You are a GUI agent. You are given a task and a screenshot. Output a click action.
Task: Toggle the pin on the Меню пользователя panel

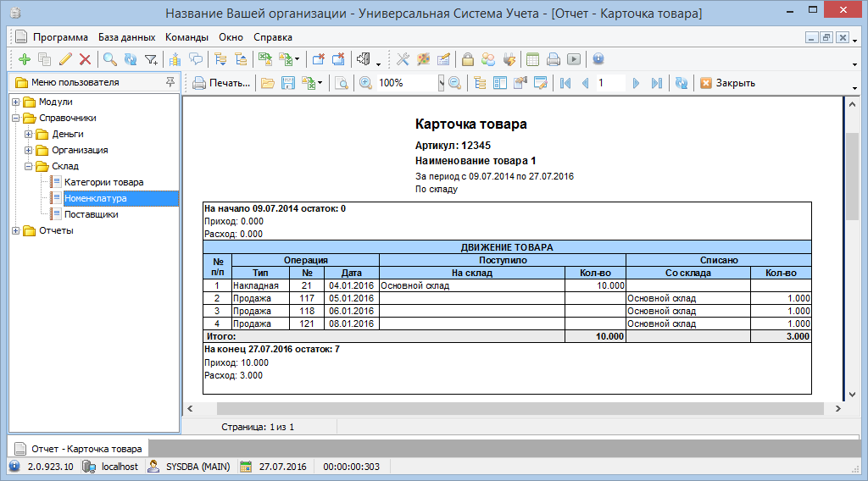pos(170,82)
